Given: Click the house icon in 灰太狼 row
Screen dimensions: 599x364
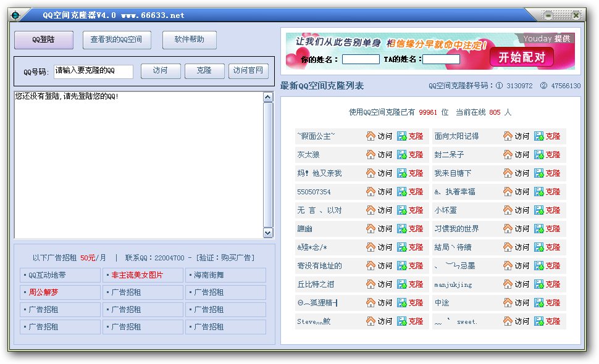Looking at the screenshot, I should click(371, 154).
